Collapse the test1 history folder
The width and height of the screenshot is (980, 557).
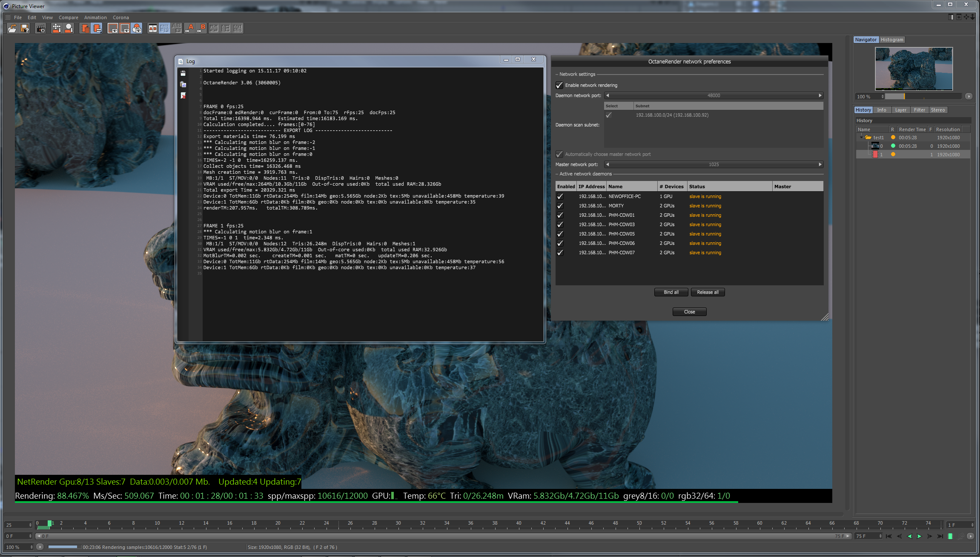click(861, 138)
